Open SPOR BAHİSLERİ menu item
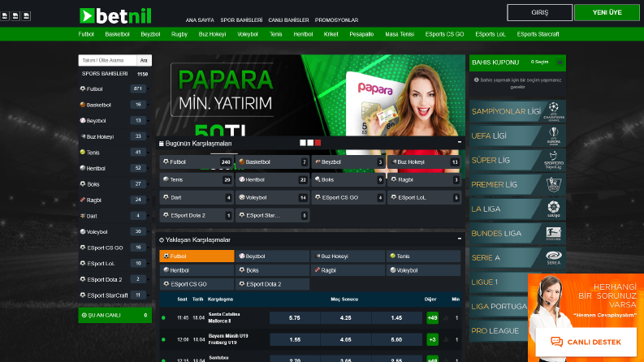The image size is (644, 362). tap(241, 19)
